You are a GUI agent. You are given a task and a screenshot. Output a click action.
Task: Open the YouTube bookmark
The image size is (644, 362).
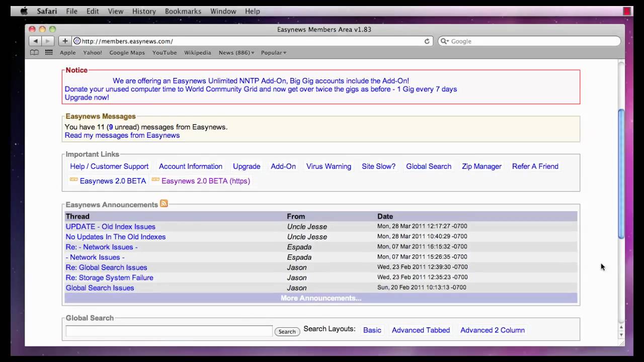165,53
